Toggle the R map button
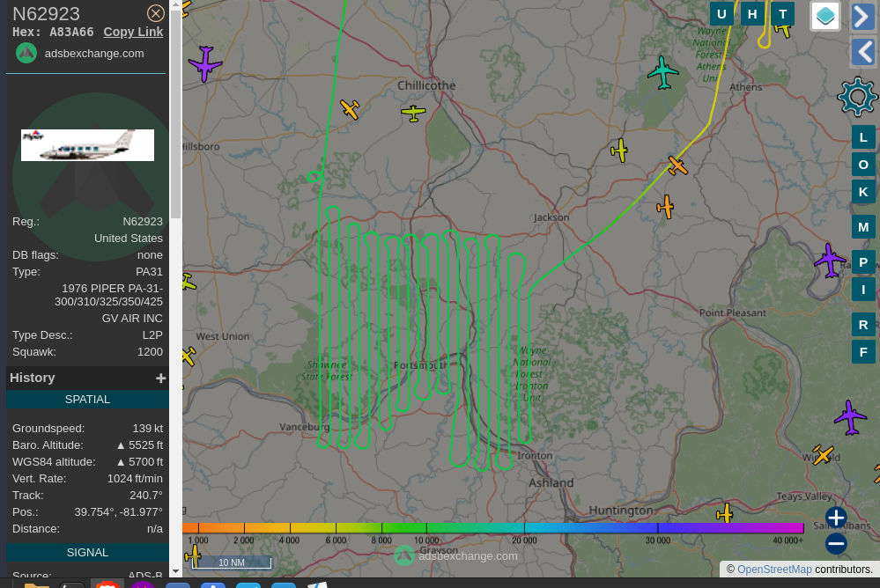Image resolution: width=880 pixels, height=588 pixels. coord(863,325)
